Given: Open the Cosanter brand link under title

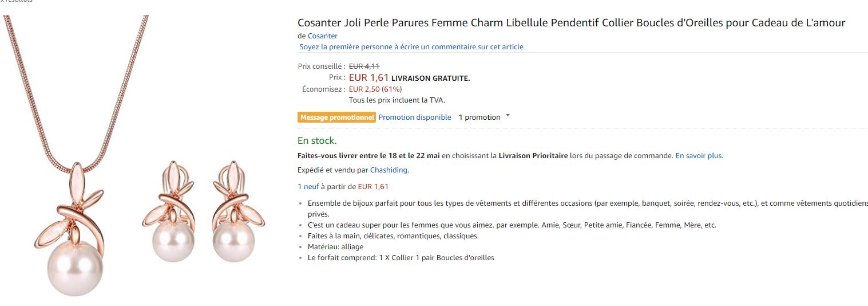Looking at the screenshot, I should (x=323, y=36).
